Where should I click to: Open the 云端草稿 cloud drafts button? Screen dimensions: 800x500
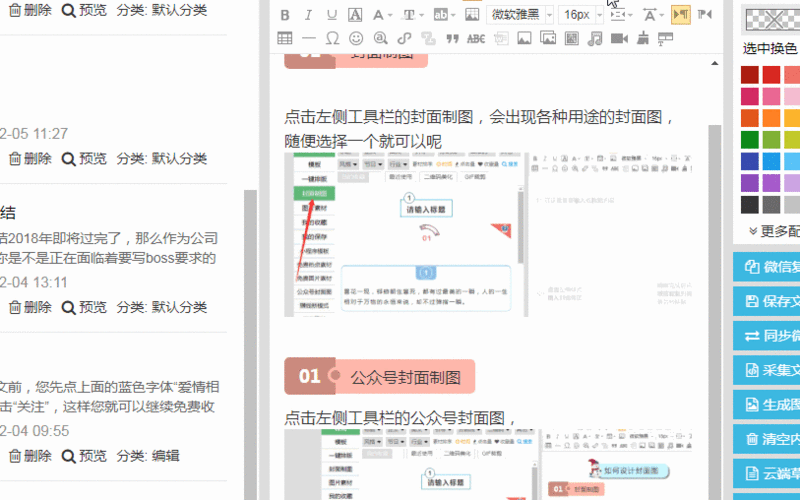[766, 473]
